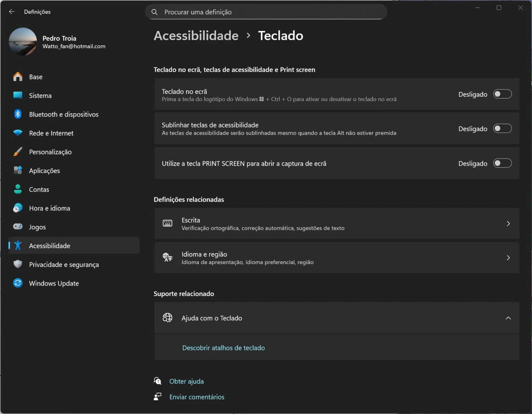This screenshot has height=414, width=532.
Task: Click the Windows Update sync icon
Action: [18, 283]
